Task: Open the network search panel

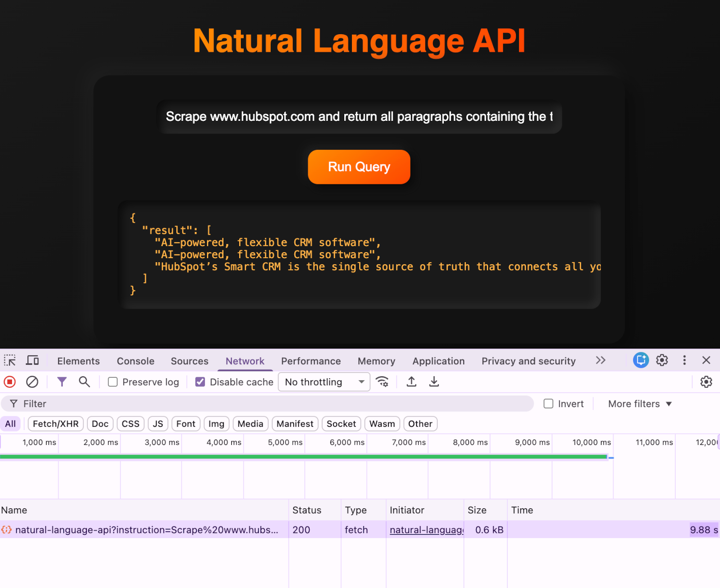Action: (x=84, y=382)
